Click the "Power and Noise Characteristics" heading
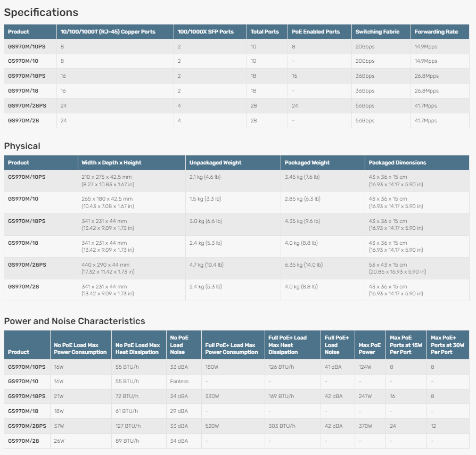 (x=75, y=321)
